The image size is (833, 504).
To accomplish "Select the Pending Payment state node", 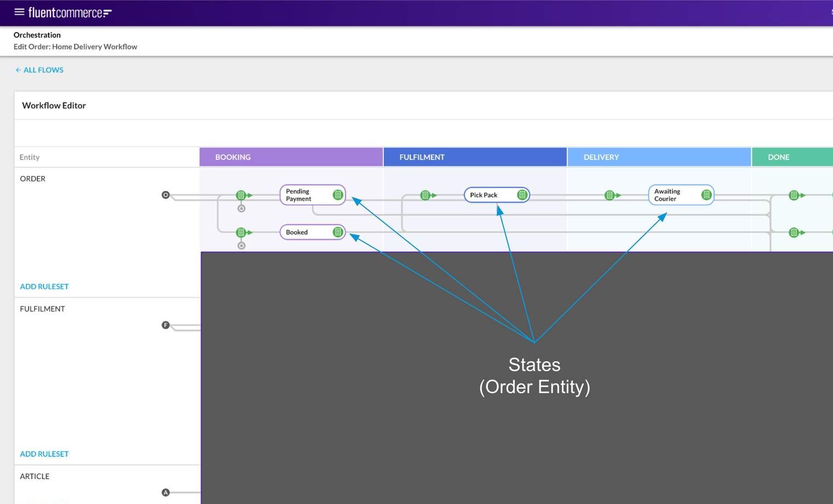I will click(x=298, y=195).
